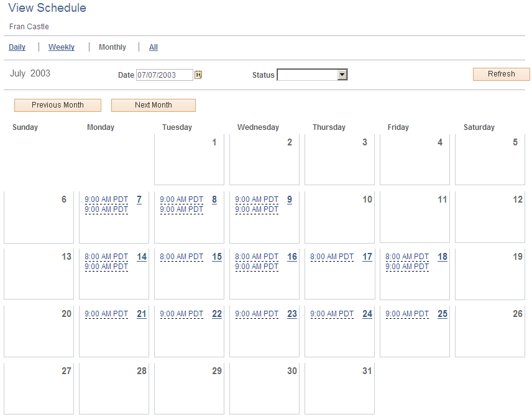
Task: Select the July 16 date link
Action: tap(291, 257)
